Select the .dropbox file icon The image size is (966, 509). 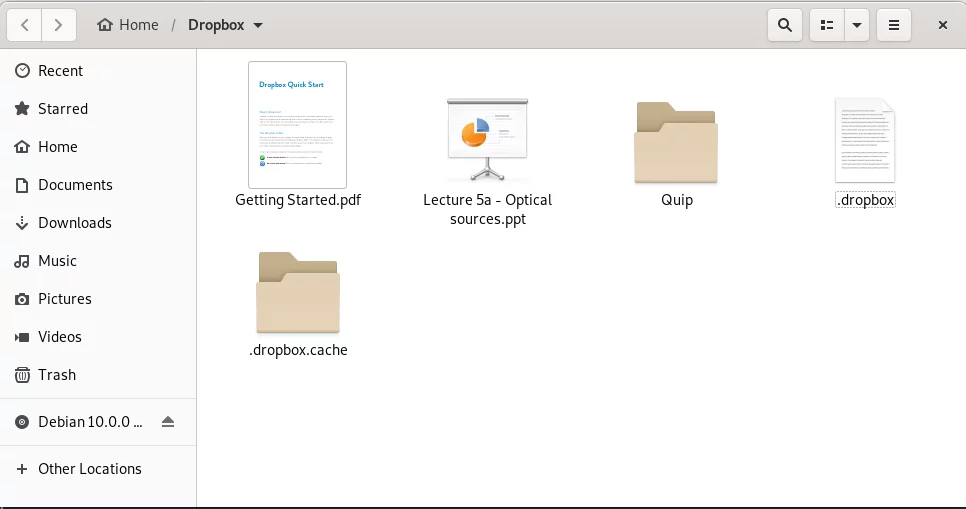click(x=865, y=140)
